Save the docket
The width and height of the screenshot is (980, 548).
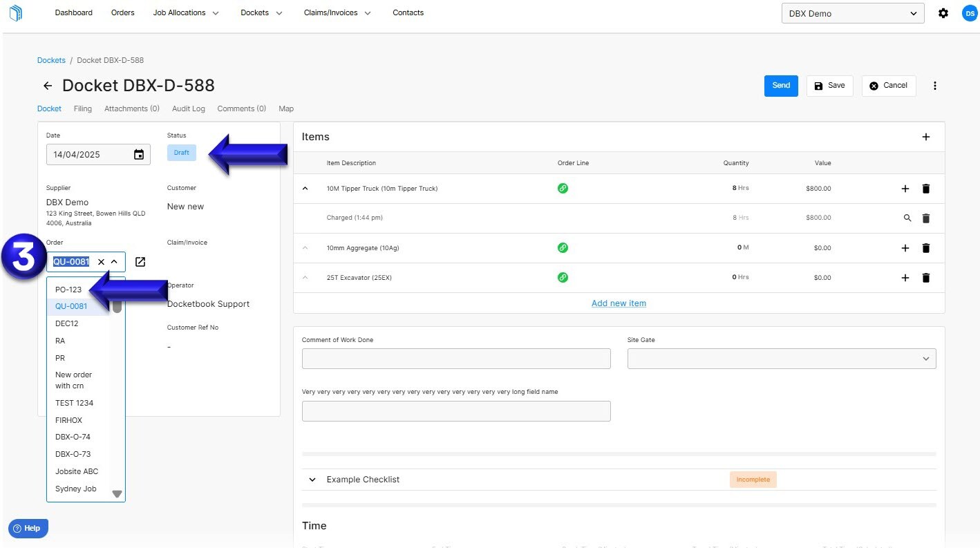tap(829, 86)
